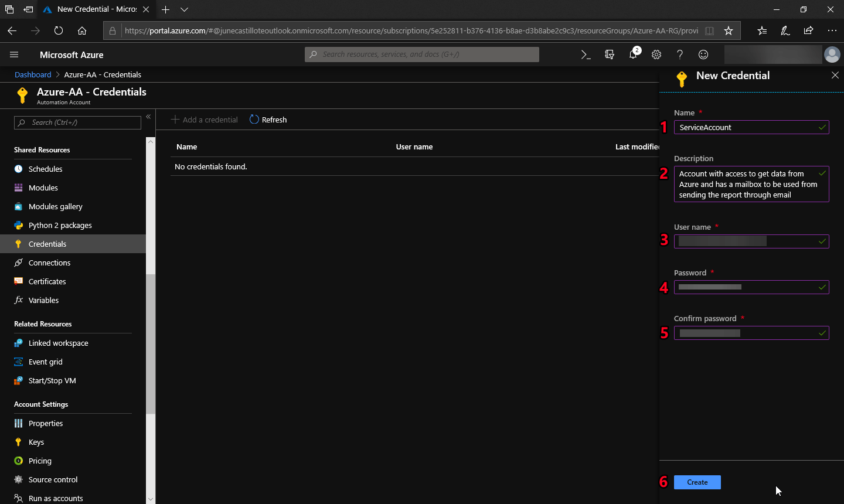Open the notifications bell icon
This screenshot has width=844, height=504.
click(633, 55)
